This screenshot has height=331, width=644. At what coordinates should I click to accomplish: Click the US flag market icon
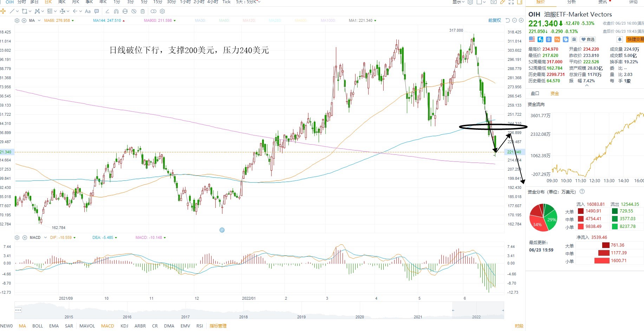point(532,39)
